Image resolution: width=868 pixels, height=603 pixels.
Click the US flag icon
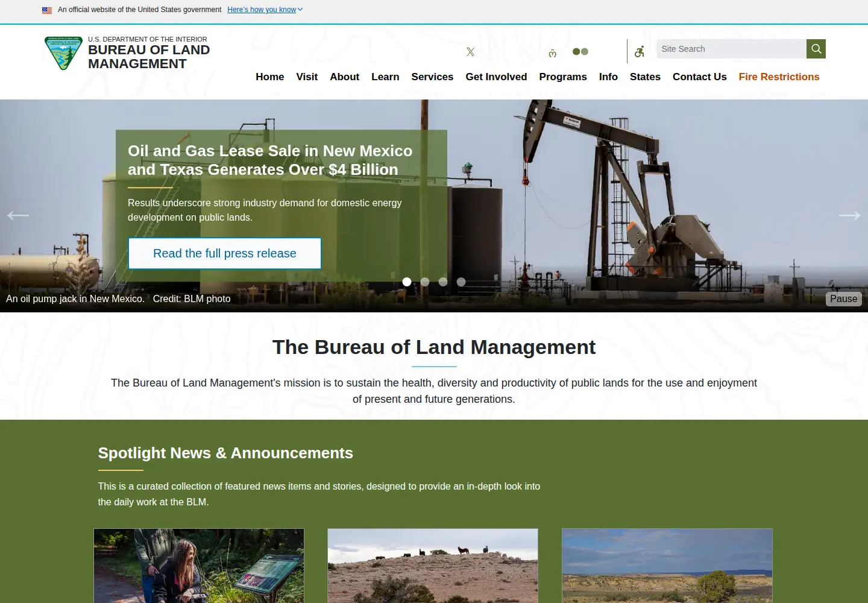click(x=47, y=10)
